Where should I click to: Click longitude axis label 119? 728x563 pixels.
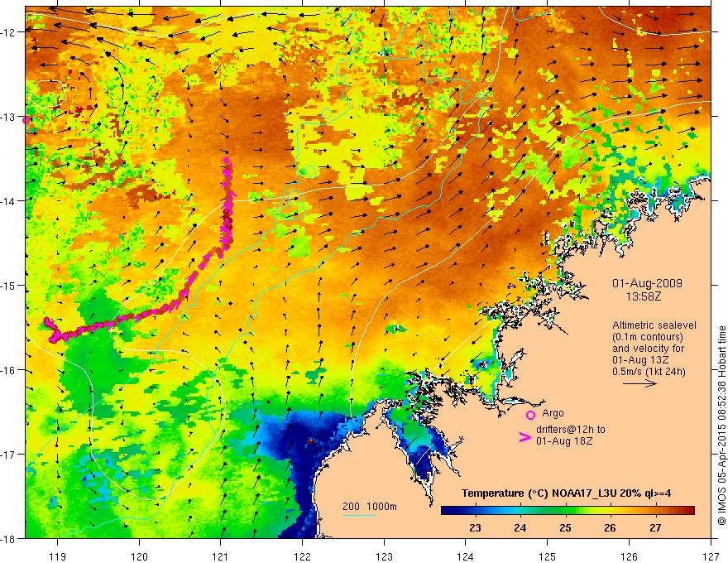[x=58, y=556]
